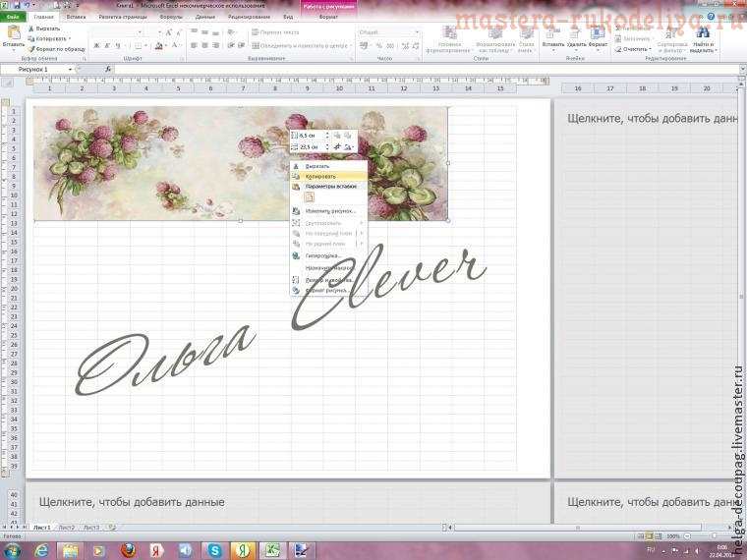The width and height of the screenshot is (747, 560).
Task: Open the Шрифт group dialog launcher
Action: (182, 59)
